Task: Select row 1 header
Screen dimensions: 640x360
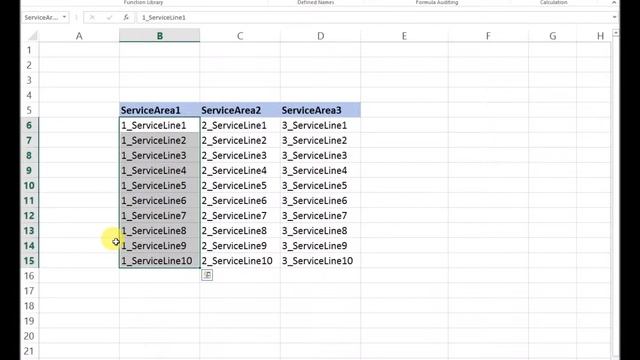Action: [29, 50]
